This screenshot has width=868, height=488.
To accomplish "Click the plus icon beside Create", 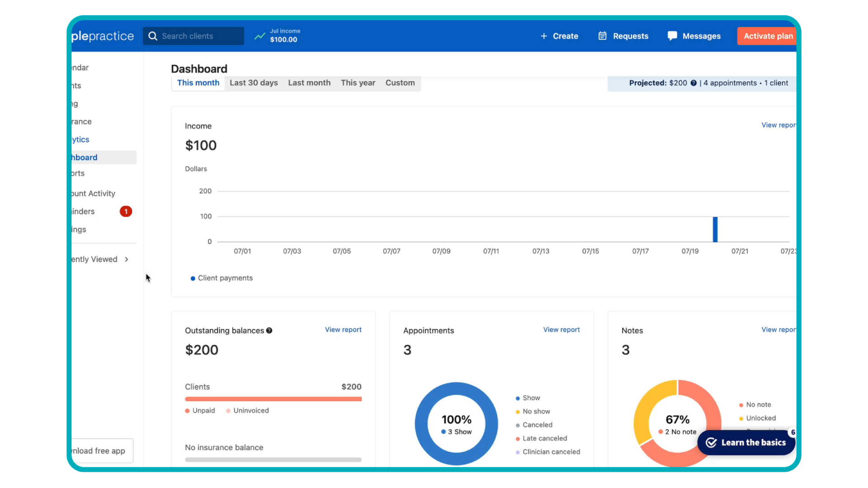I will point(544,36).
